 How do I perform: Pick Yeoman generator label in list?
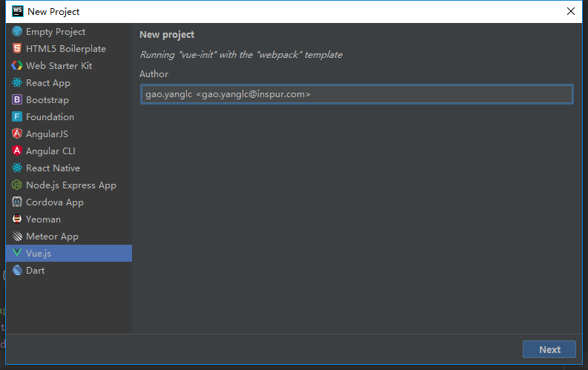coord(43,219)
